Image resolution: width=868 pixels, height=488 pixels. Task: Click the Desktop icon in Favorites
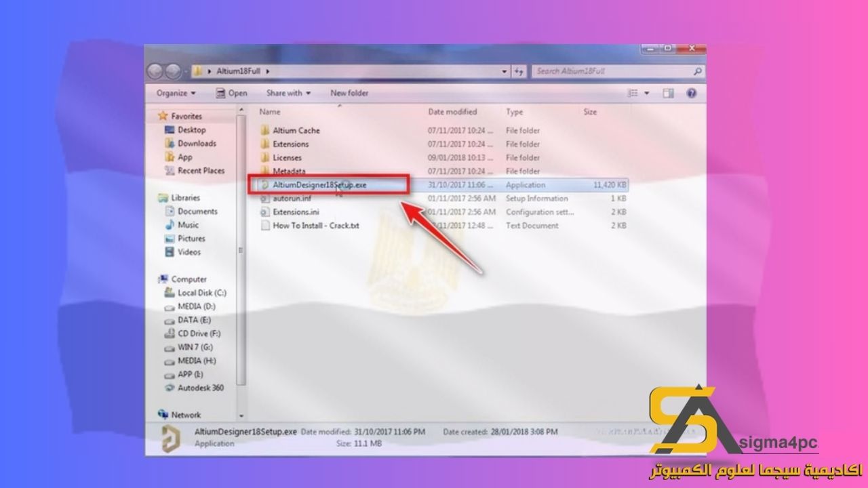click(170, 129)
